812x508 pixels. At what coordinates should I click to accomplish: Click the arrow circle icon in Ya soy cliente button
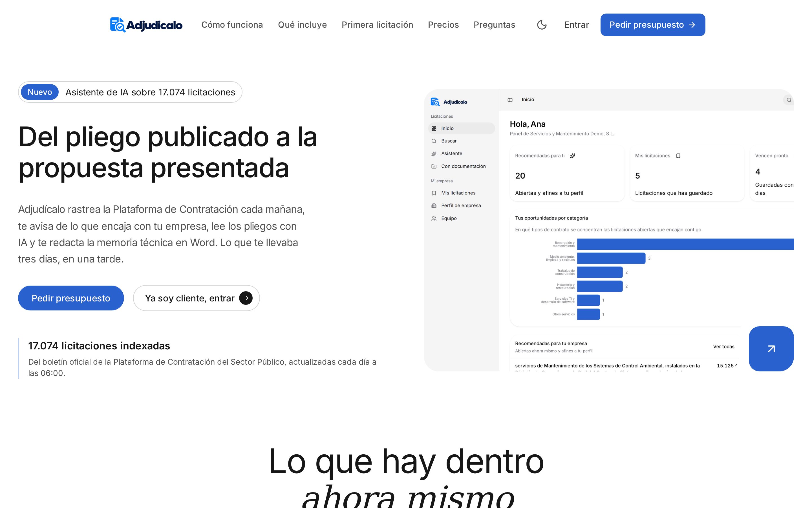click(246, 298)
